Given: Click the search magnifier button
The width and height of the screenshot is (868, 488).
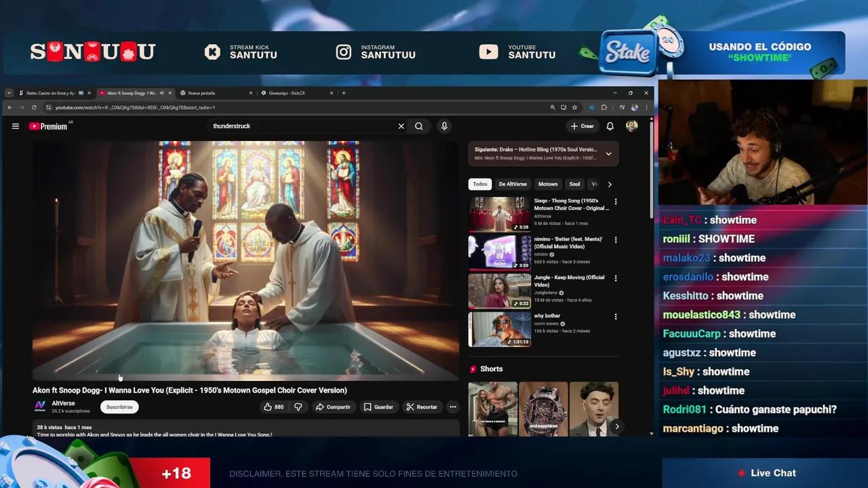Looking at the screenshot, I should click(419, 126).
